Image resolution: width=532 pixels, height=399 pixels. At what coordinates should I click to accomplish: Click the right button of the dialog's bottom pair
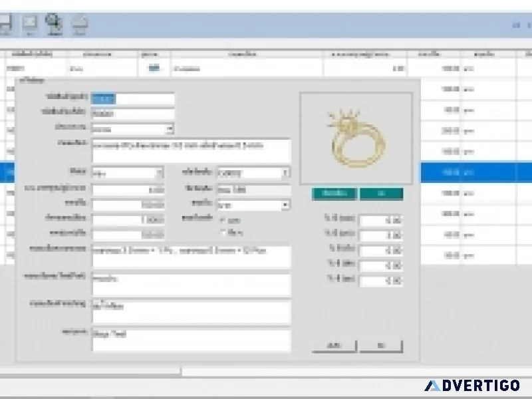click(x=381, y=346)
